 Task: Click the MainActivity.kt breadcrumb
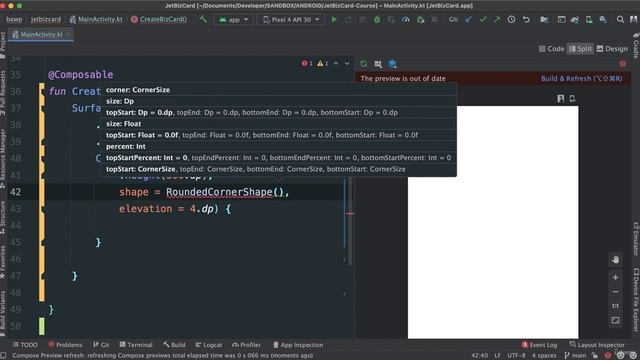point(96,19)
